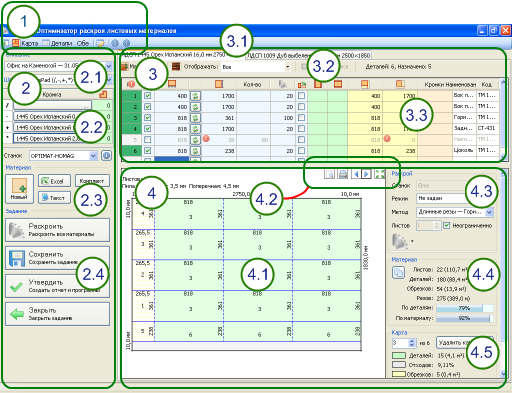Click the rotate icon in detail row 3
The width and height of the screenshot is (512, 393).
195,118
